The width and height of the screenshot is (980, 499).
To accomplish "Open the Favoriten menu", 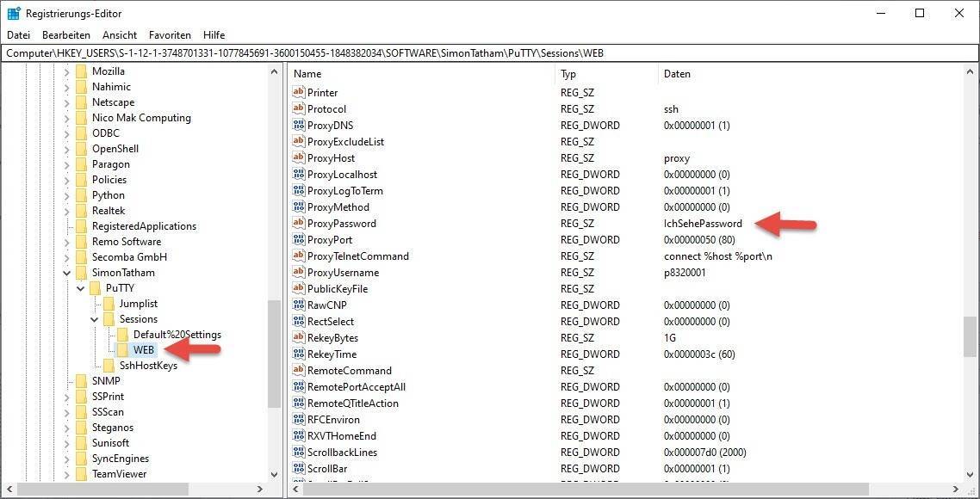I will coord(170,35).
